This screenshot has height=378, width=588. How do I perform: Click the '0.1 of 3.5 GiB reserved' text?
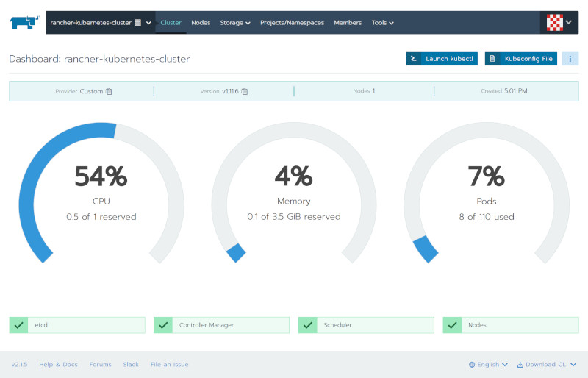(x=293, y=217)
